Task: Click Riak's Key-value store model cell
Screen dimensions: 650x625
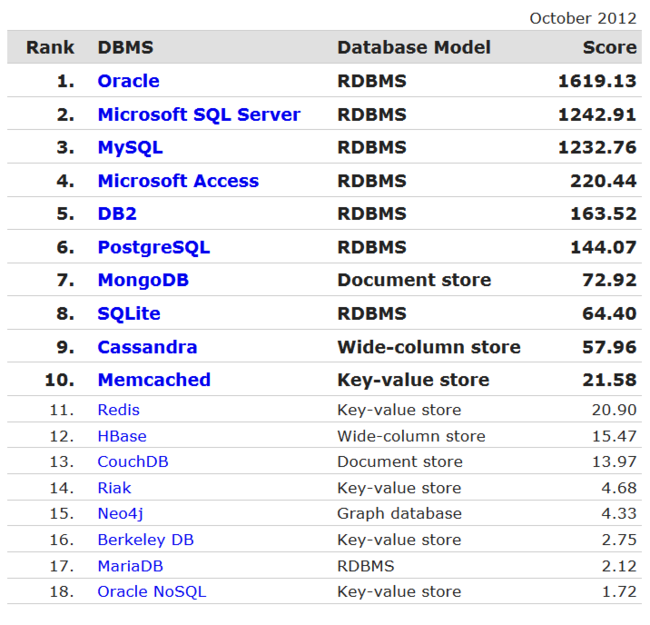Action: (x=399, y=488)
